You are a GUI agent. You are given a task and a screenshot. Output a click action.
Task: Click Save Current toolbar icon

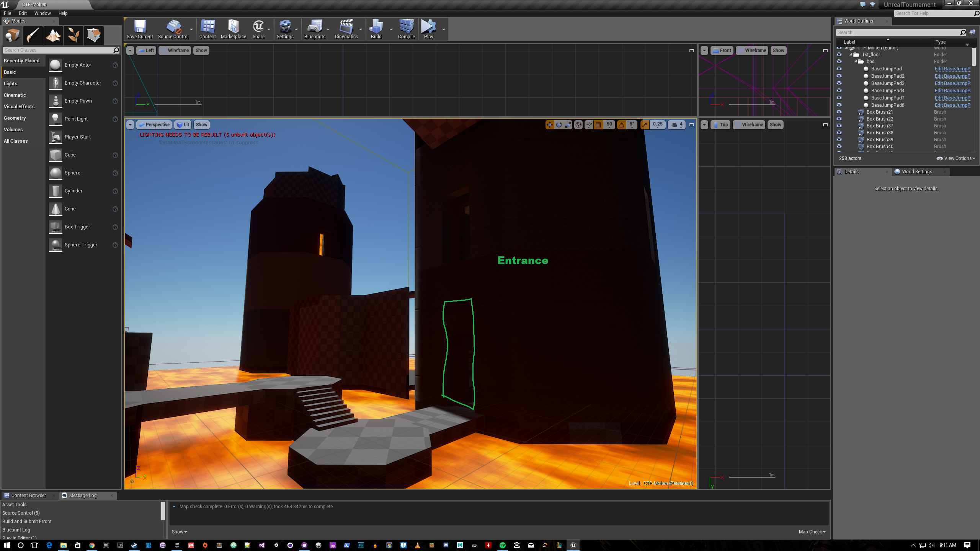[x=140, y=29]
